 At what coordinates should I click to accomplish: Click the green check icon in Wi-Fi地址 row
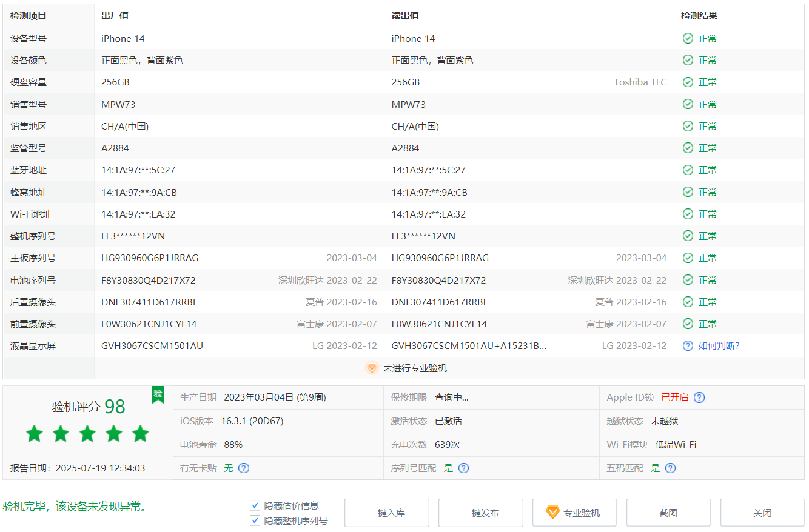coord(688,214)
